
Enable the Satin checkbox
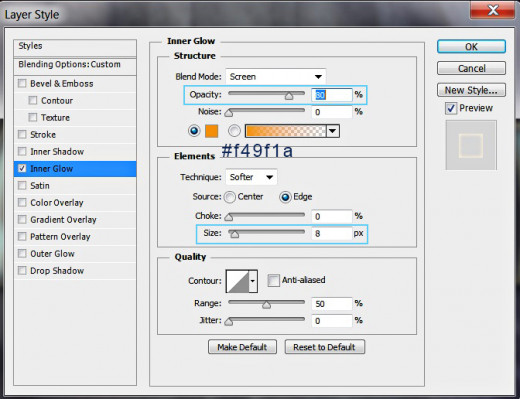point(22,185)
